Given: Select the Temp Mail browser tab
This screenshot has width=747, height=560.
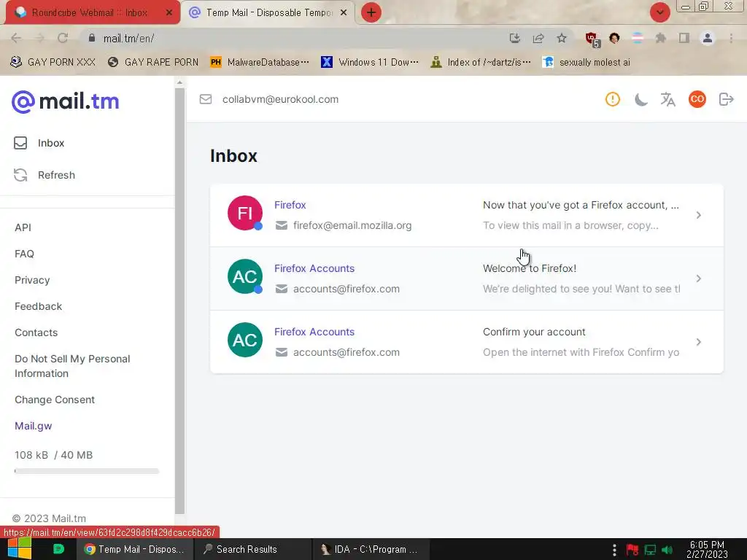Looking at the screenshot, I should [268, 13].
